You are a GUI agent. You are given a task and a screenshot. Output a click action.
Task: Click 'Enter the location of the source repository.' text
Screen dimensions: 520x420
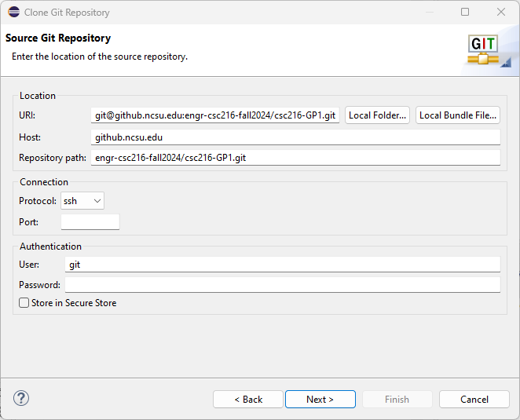(x=100, y=57)
